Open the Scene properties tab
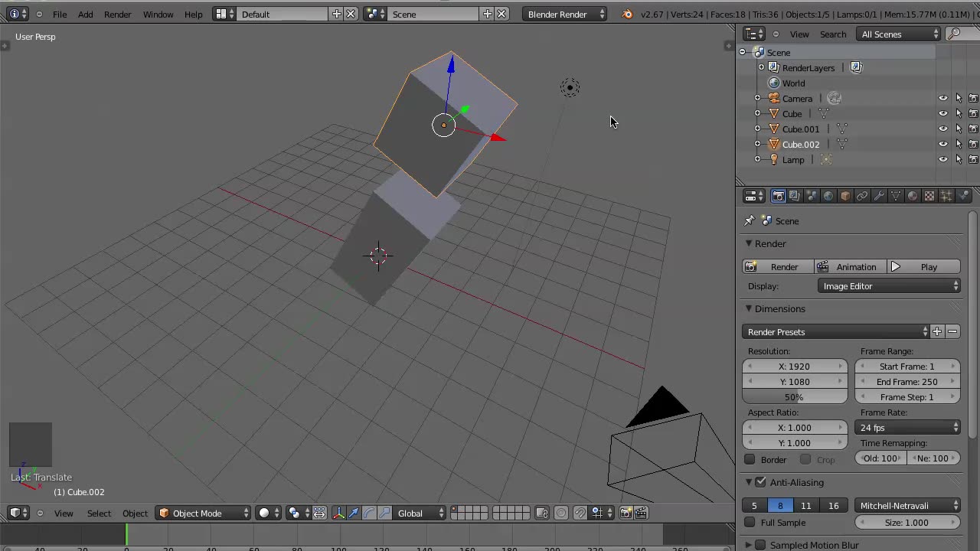 pyautogui.click(x=812, y=197)
